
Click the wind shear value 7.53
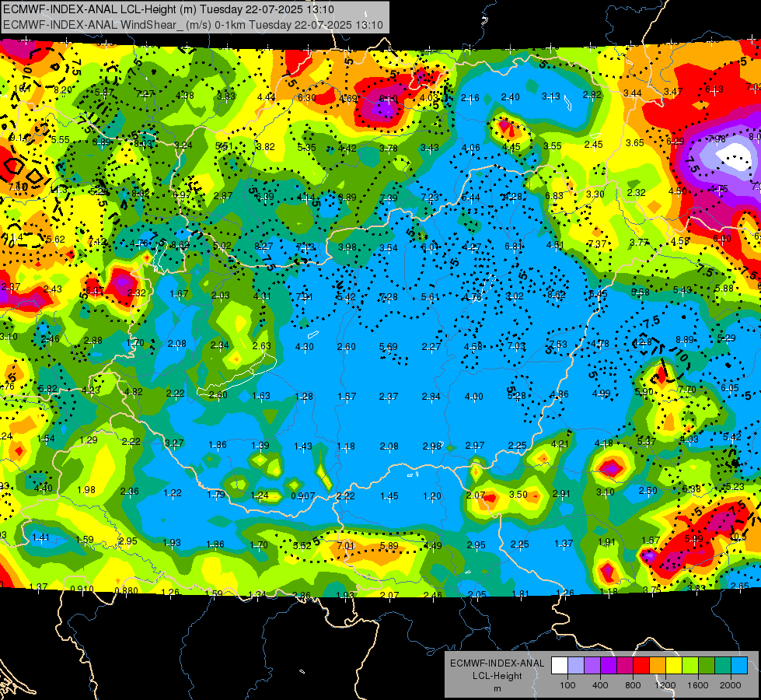click(558, 344)
